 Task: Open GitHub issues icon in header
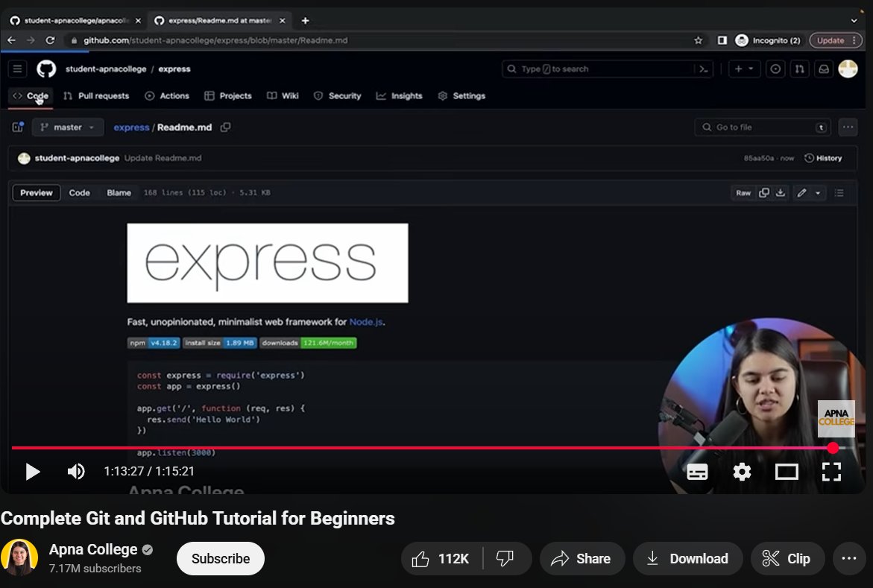[775, 69]
